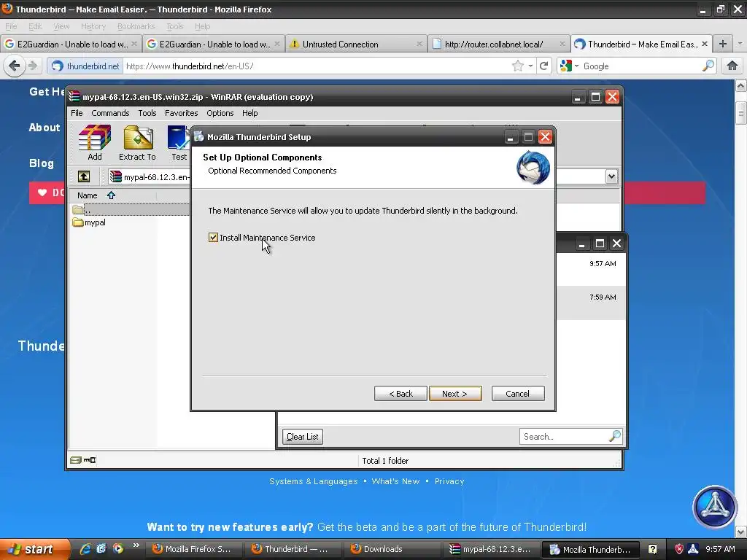Click page scrollbar down arrow
This screenshot has width=747, height=560.
(x=741, y=532)
